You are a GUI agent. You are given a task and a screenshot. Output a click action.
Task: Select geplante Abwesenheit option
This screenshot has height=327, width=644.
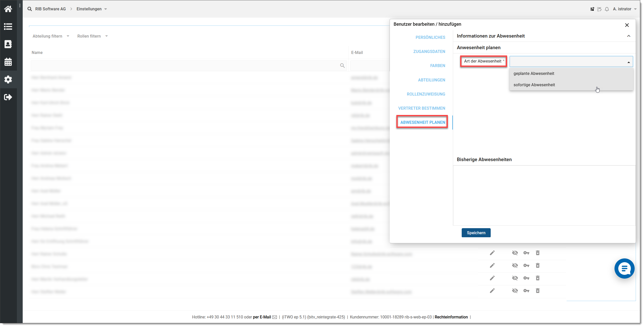[571, 73]
